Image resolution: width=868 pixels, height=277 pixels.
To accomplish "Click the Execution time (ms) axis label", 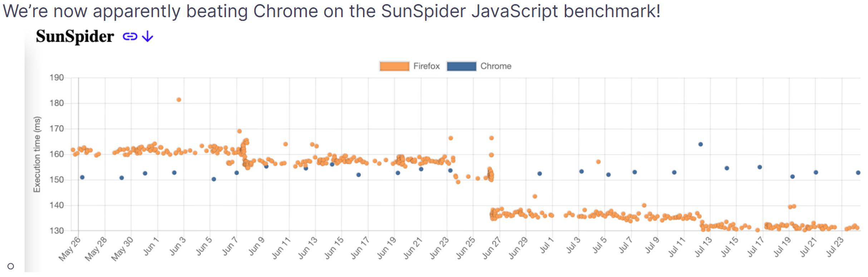I will 37,154.
